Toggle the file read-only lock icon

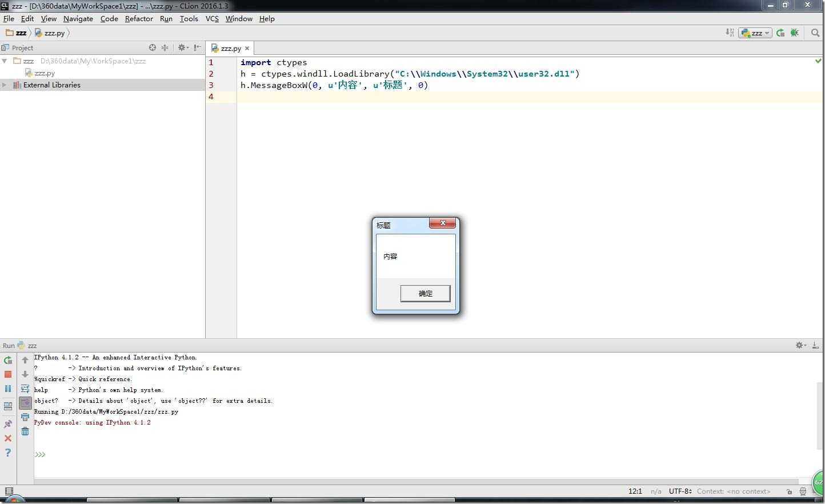tap(789, 491)
